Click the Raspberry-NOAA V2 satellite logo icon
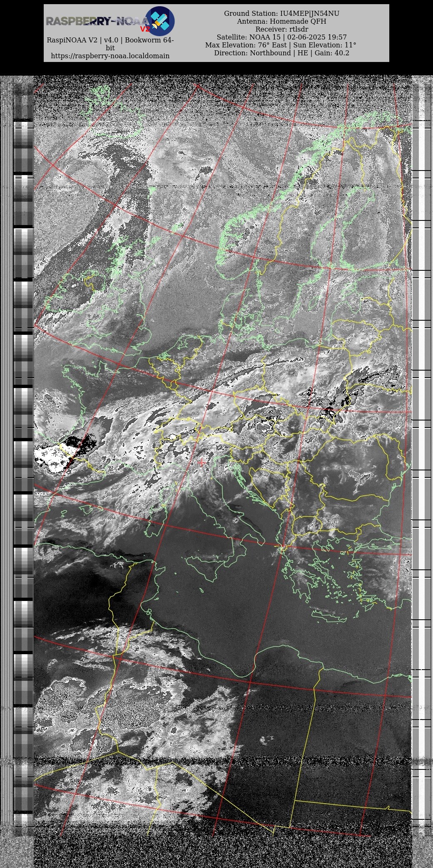433x868 pixels. (x=160, y=21)
